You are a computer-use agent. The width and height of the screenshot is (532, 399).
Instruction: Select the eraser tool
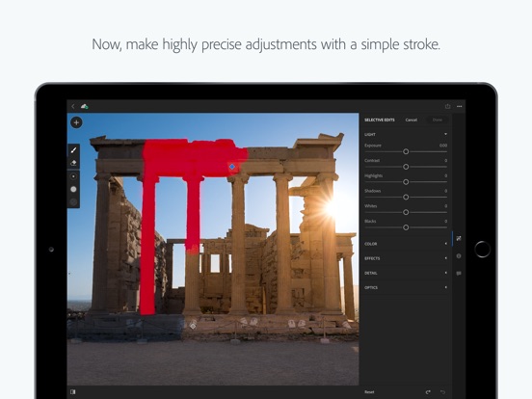(73, 163)
